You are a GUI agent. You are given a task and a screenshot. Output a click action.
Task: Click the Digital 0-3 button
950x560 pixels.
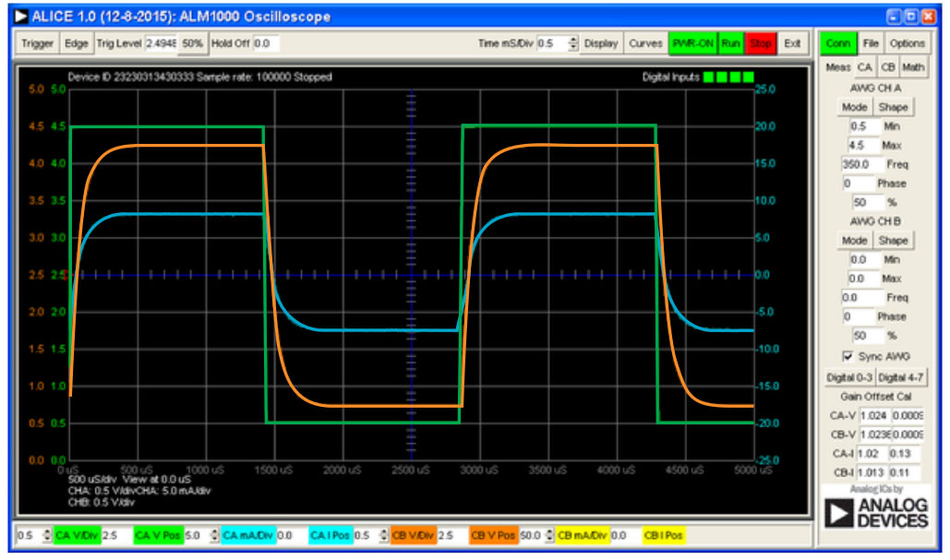coord(852,376)
